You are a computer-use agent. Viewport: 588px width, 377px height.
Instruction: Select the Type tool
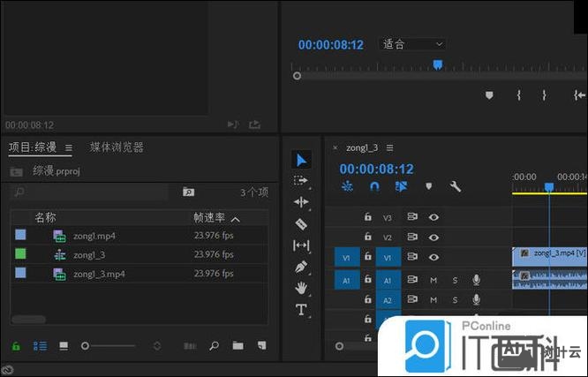pyautogui.click(x=301, y=310)
